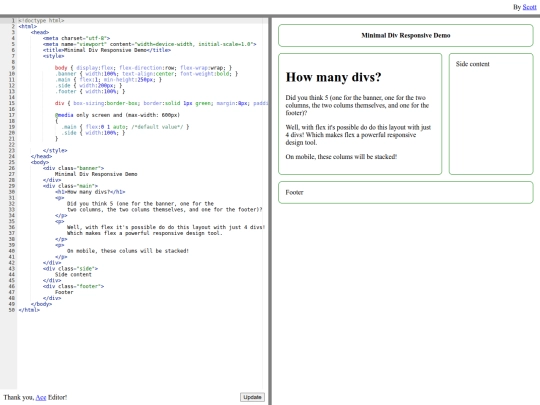Click the <title> tag line in the editor
Screen dimensions: 540x405
(x=107, y=50)
